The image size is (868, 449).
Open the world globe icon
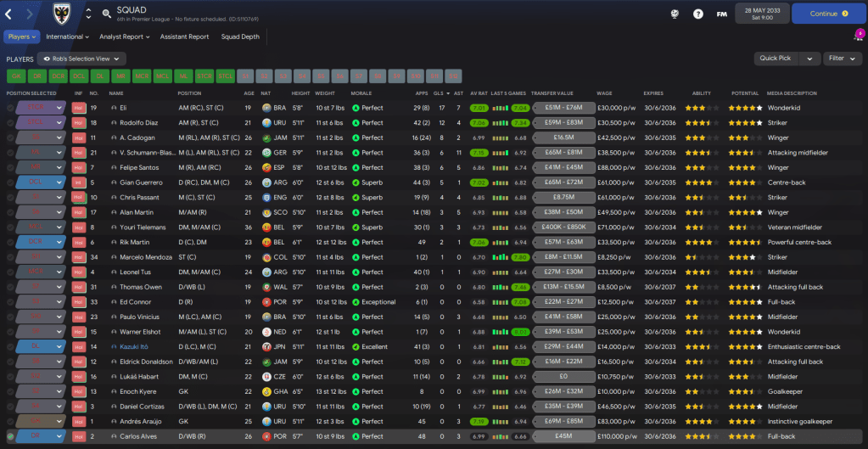click(x=675, y=14)
